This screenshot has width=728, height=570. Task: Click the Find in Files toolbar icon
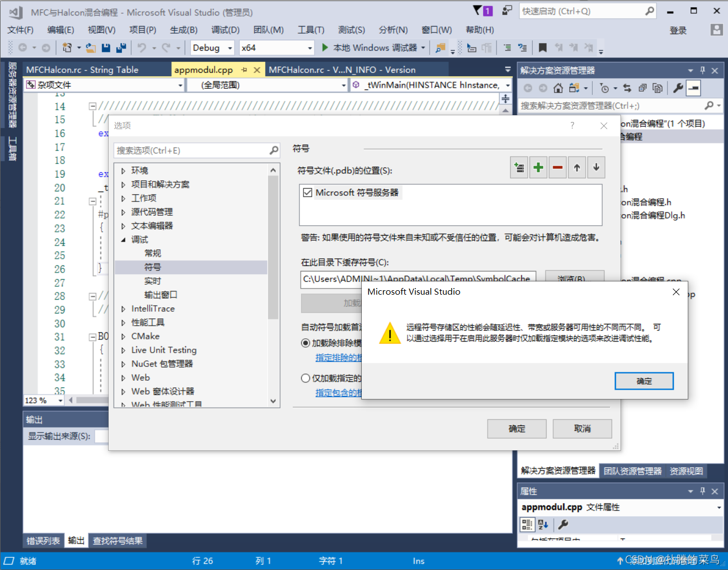[440, 48]
